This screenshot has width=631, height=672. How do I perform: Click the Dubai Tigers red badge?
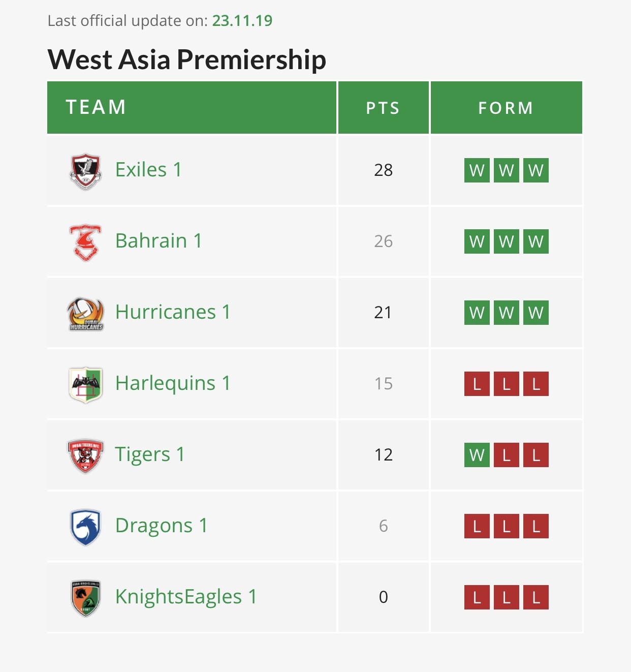[85, 456]
